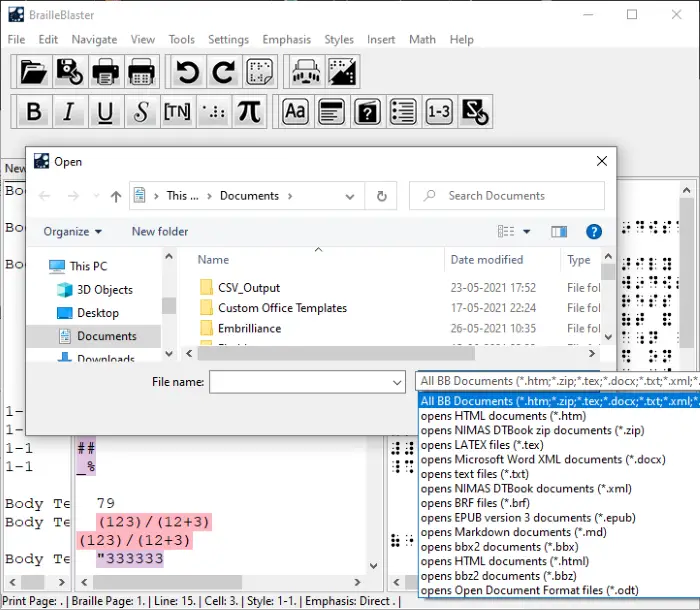This screenshot has width=700, height=610.
Task: Open the Navigate menu
Action: click(94, 39)
